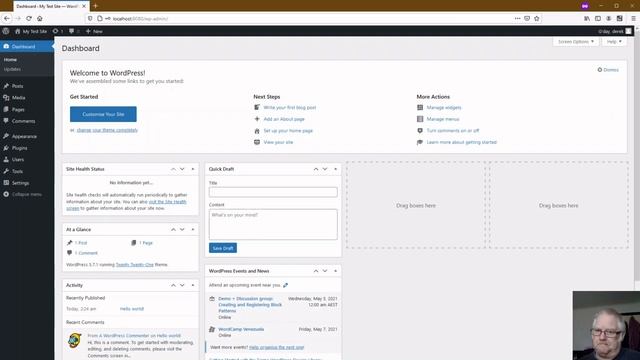Open WordCamp Venezuela event link

241,329
